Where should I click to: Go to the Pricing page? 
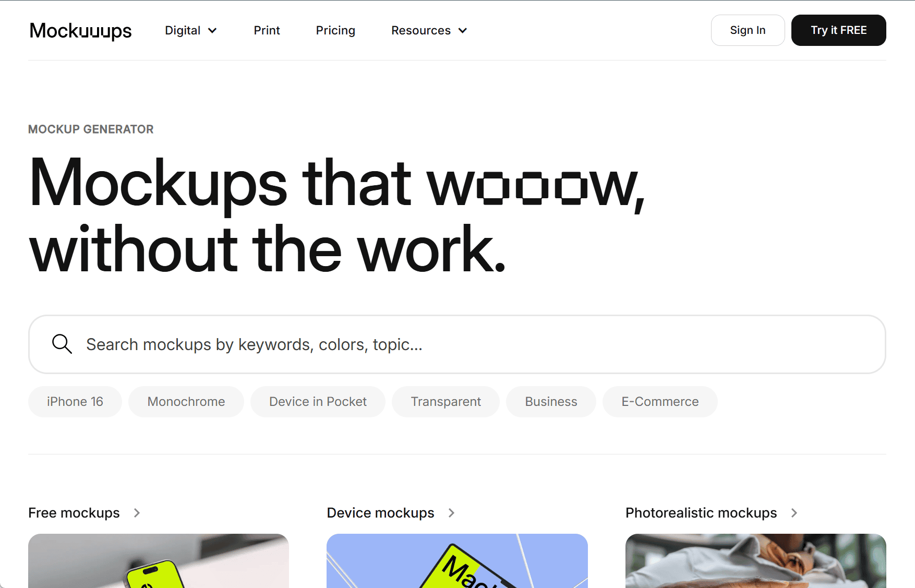(x=335, y=31)
